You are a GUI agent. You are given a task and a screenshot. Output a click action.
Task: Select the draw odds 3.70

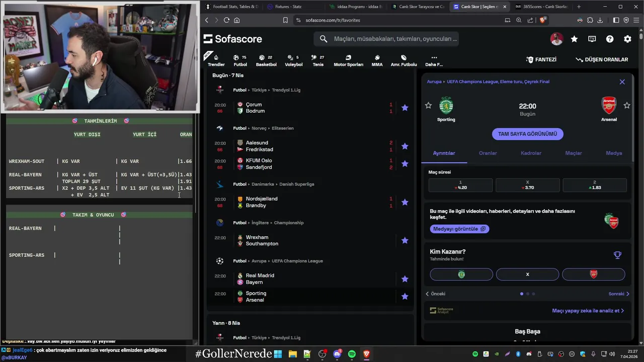click(527, 185)
